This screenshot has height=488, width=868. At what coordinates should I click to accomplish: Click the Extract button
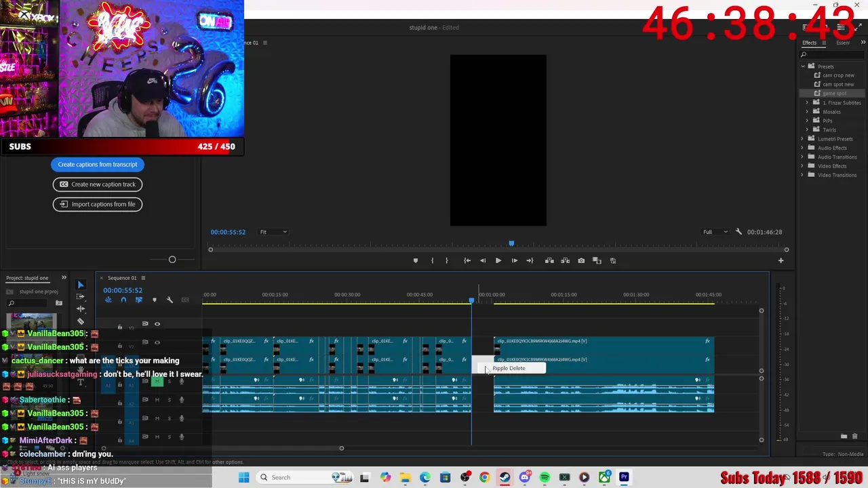(x=565, y=261)
